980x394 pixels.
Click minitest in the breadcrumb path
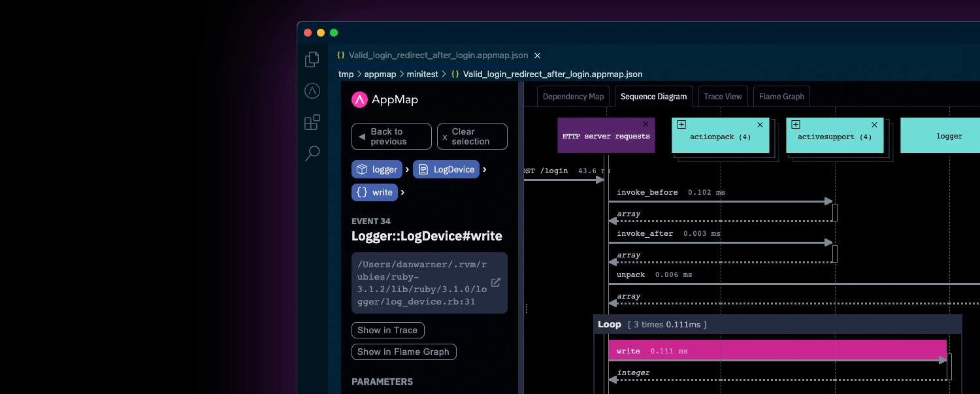point(422,74)
